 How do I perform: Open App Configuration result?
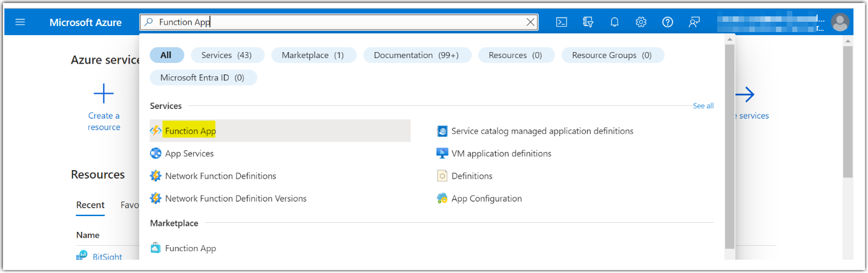click(487, 199)
